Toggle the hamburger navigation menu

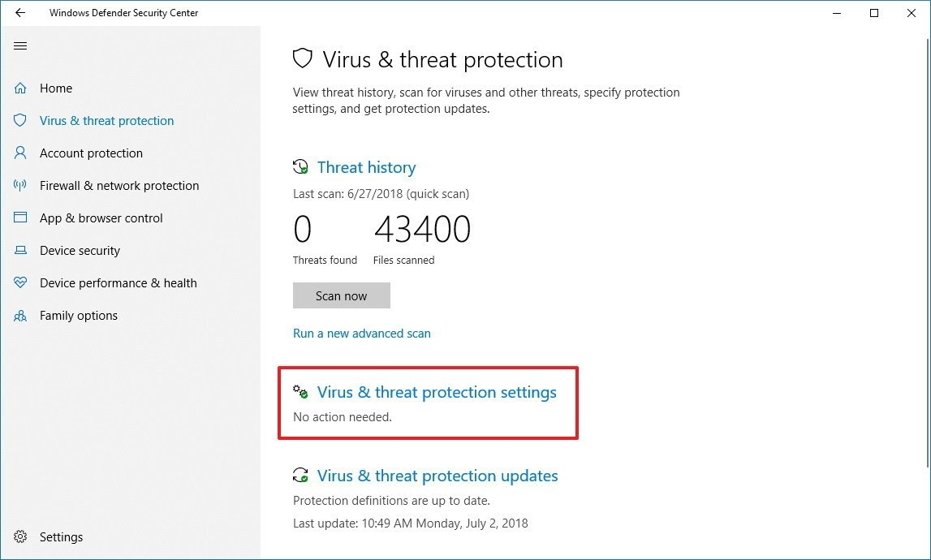pyautogui.click(x=20, y=45)
